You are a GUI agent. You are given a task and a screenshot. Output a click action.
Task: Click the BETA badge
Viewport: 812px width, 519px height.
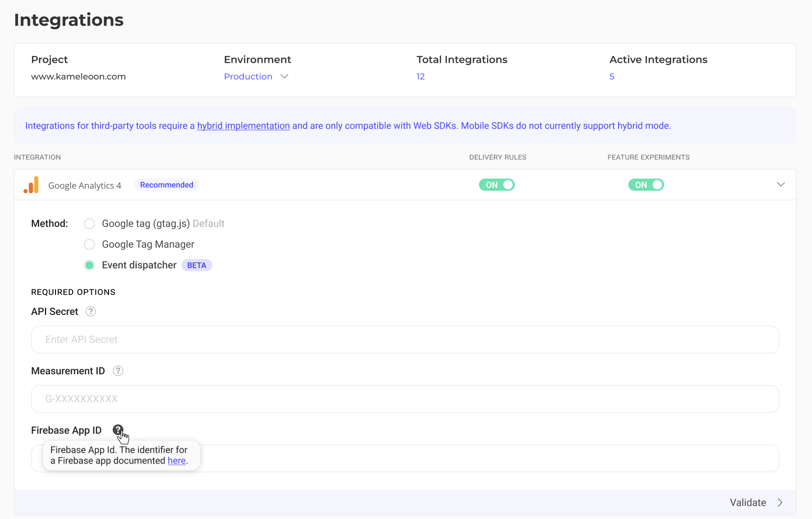click(x=197, y=265)
